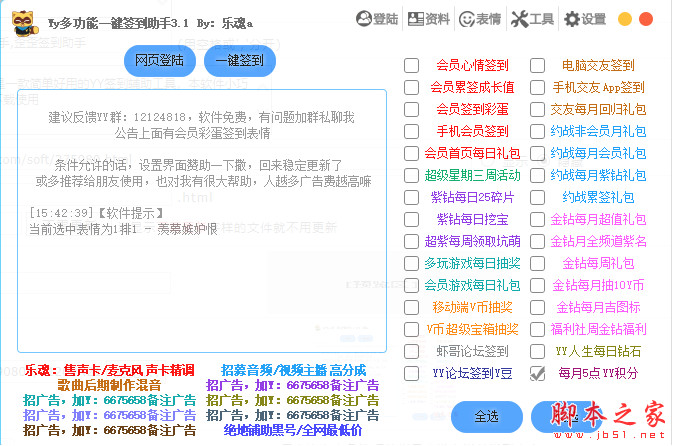Enable 约战每月会员礼包 checkbox
The height and width of the screenshot is (446, 677).
(x=538, y=153)
